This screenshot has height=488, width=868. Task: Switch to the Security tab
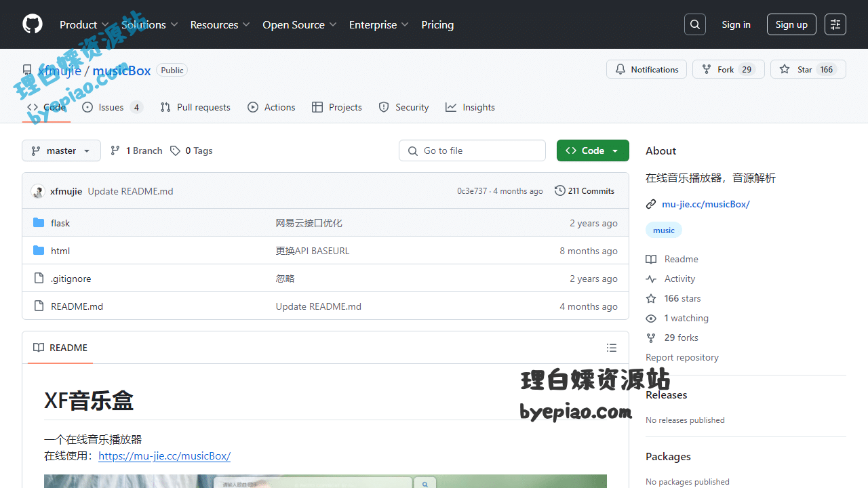point(403,107)
